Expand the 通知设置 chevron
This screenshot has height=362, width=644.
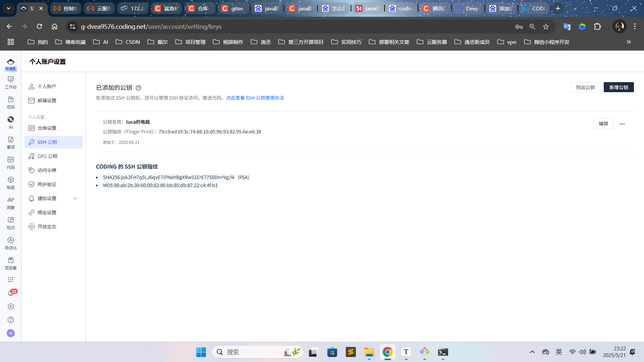coord(75,198)
